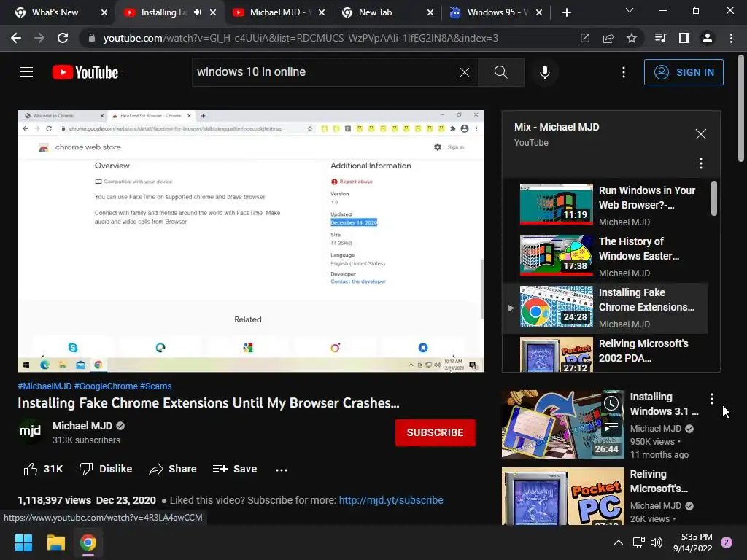Open the clock showing 5:35 PM

tap(693, 542)
